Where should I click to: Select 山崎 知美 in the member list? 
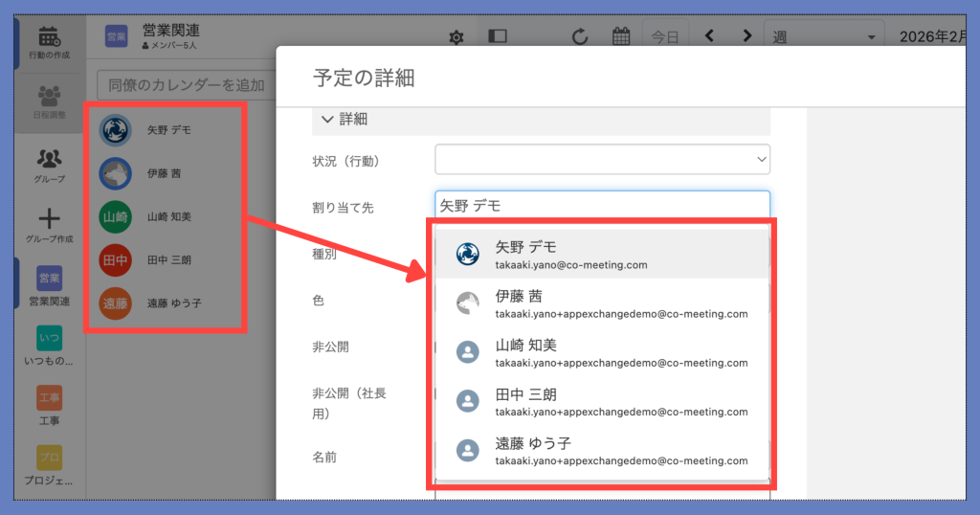pos(168,217)
